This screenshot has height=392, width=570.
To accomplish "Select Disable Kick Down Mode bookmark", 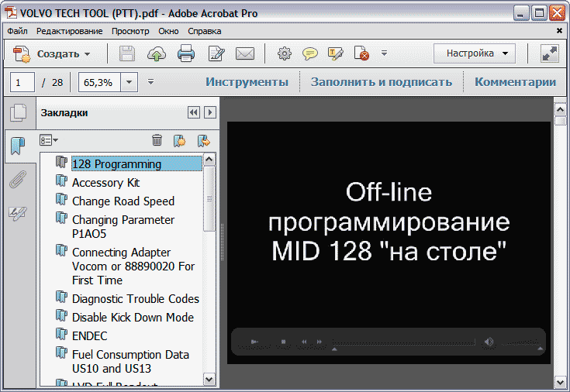I will (x=133, y=317).
